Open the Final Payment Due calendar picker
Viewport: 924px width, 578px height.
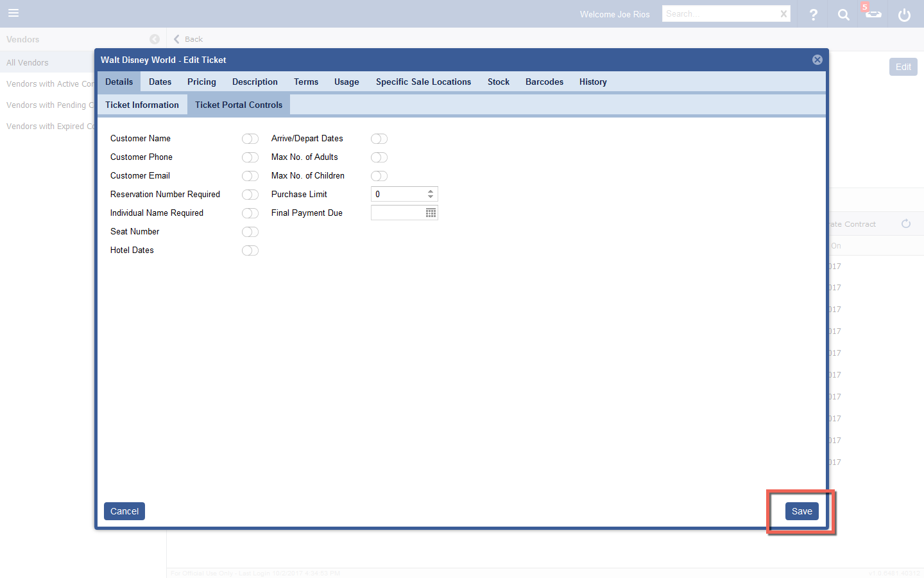(x=431, y=213)
